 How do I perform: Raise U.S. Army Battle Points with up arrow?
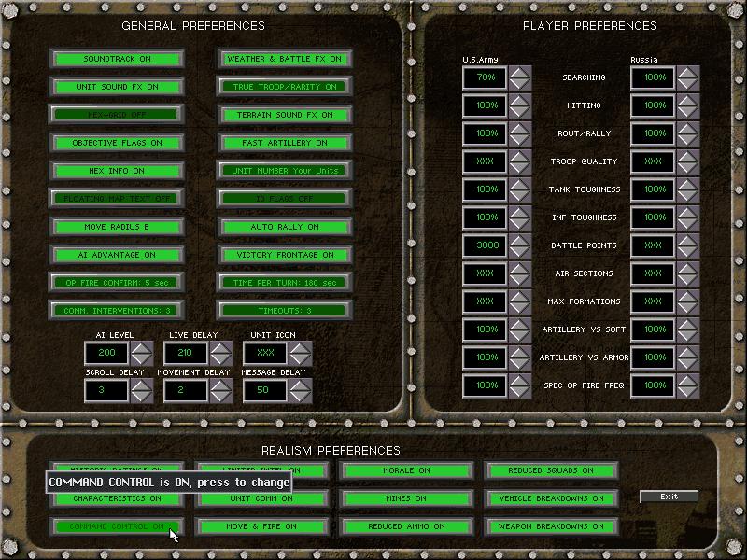(x=520, y=241)
